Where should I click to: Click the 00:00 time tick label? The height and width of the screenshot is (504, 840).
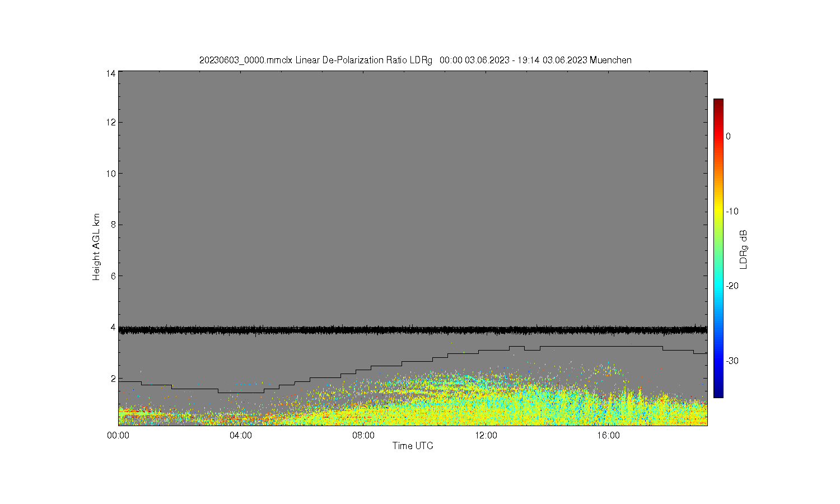[x=118, y=435]
